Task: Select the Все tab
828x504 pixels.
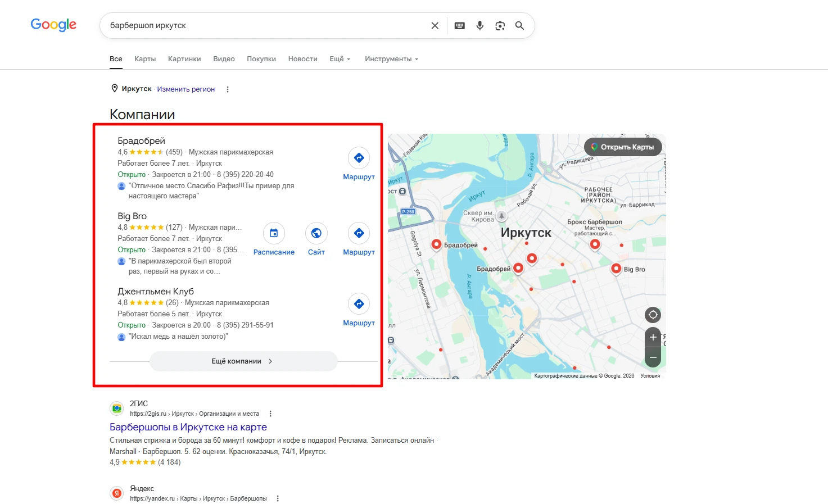Action: (116, 59)
